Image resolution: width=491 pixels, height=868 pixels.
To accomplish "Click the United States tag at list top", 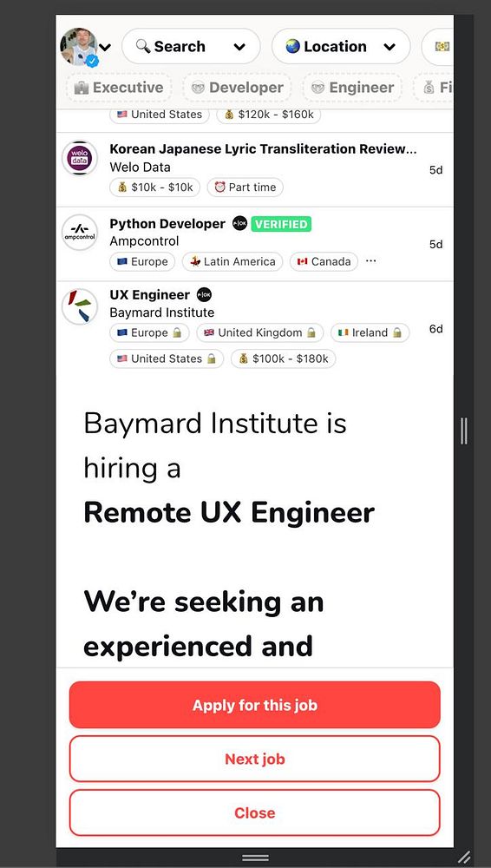I will click(x=160, y=115).
